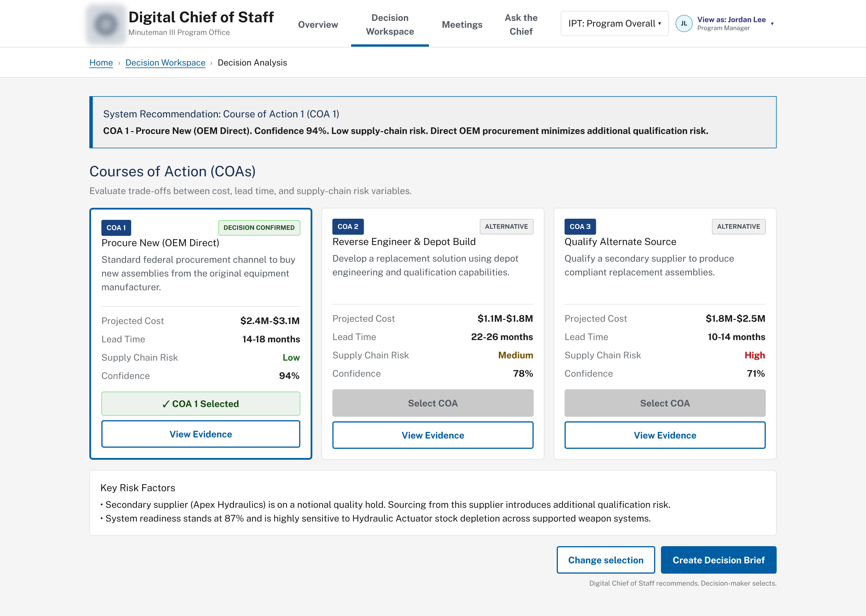Click the COA 2 badge
The width and height of the screenshot is (866, 616).
click(x=348, y=226)
